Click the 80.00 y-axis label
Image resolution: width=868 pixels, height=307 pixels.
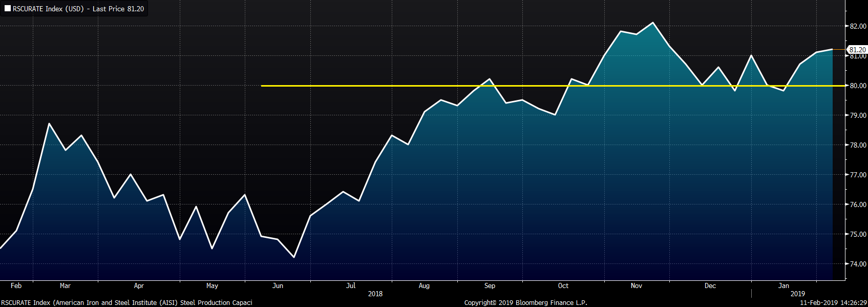(x=858, y=86)
